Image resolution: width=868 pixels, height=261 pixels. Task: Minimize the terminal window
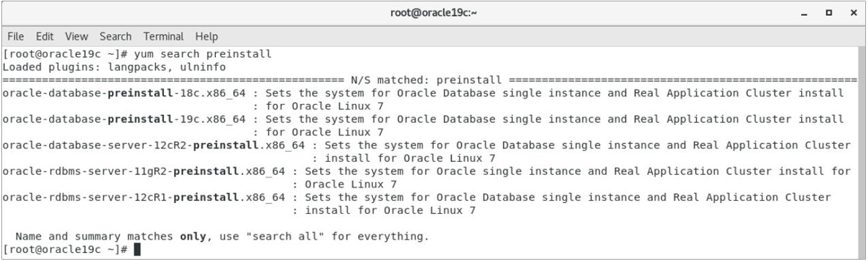[x=811, y=14]
